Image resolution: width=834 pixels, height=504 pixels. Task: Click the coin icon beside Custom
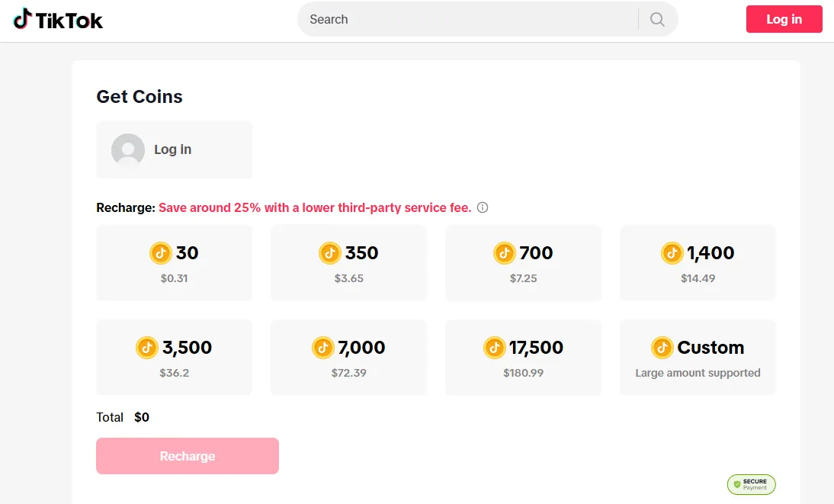(662, 348)
